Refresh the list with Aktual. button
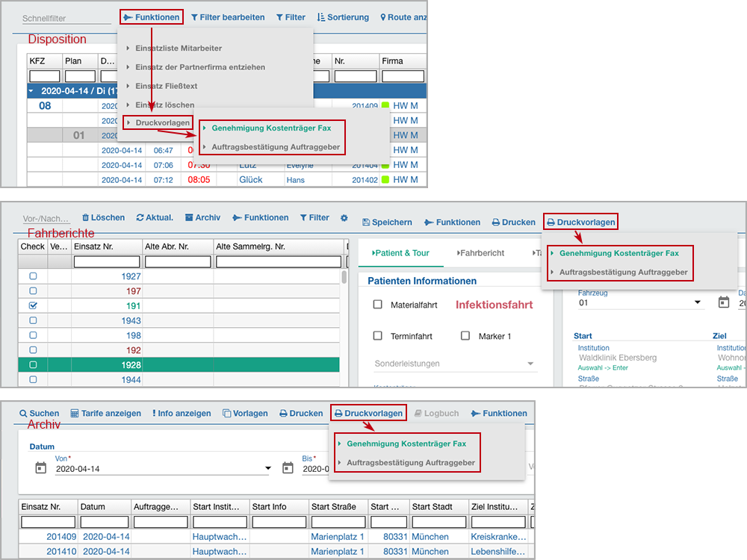The width and height of the screenshot is (747, 560). pyautogui.click(x=140, y=218)
